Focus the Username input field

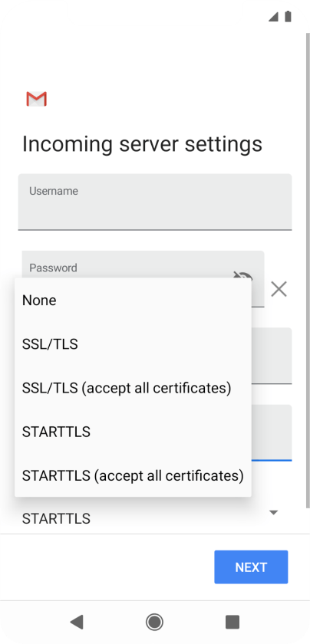[x=155, y=202]
